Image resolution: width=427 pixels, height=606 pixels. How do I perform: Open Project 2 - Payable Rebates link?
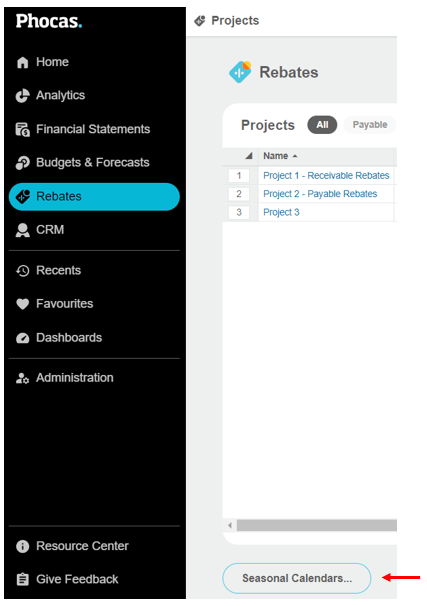click(320, 194)
